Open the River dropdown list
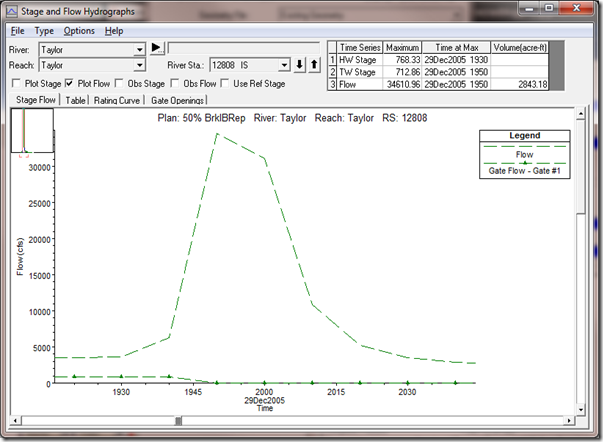Viewport: 603px width, 442px height. [139, 48]
